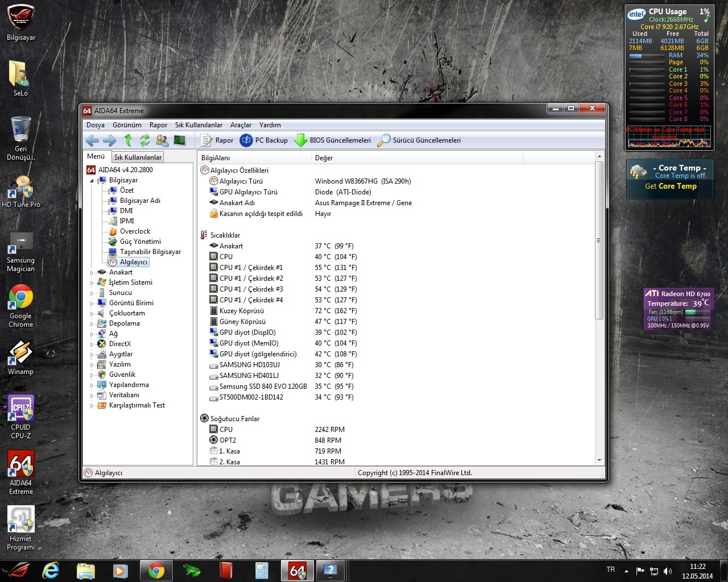Click the ROG Start button on taskbar

tap(16, 571)
